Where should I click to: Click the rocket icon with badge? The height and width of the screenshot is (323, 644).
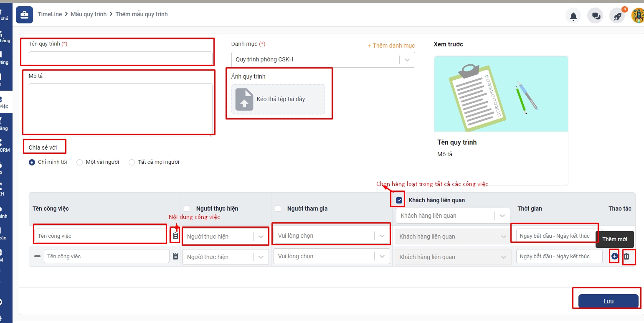tap(617, 16)
